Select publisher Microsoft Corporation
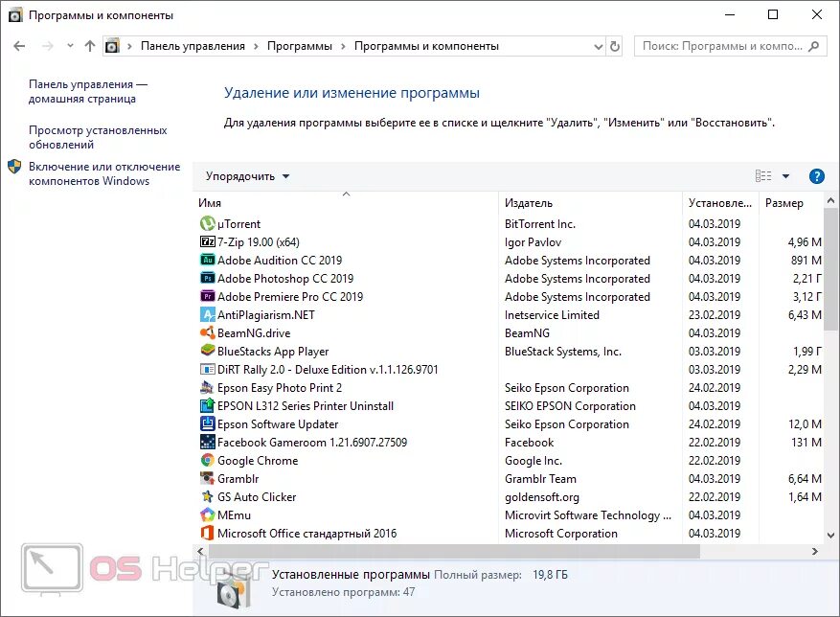 click(560, 534)
